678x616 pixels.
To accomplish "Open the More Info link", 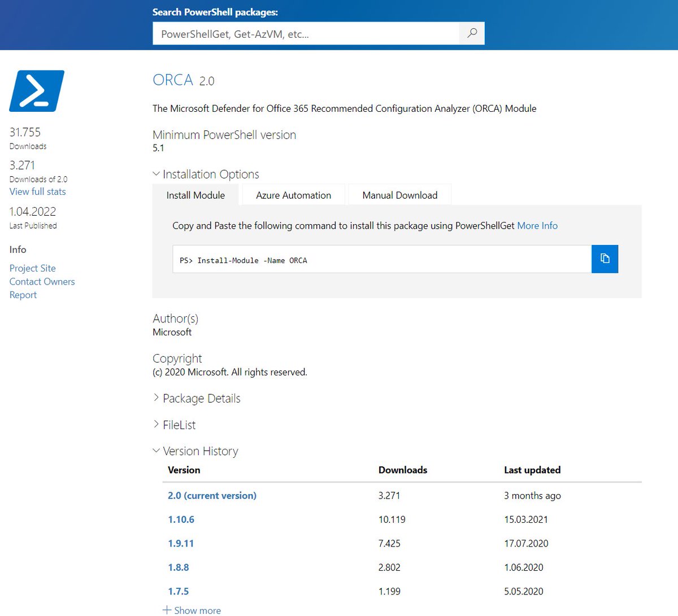I will 537,225.
